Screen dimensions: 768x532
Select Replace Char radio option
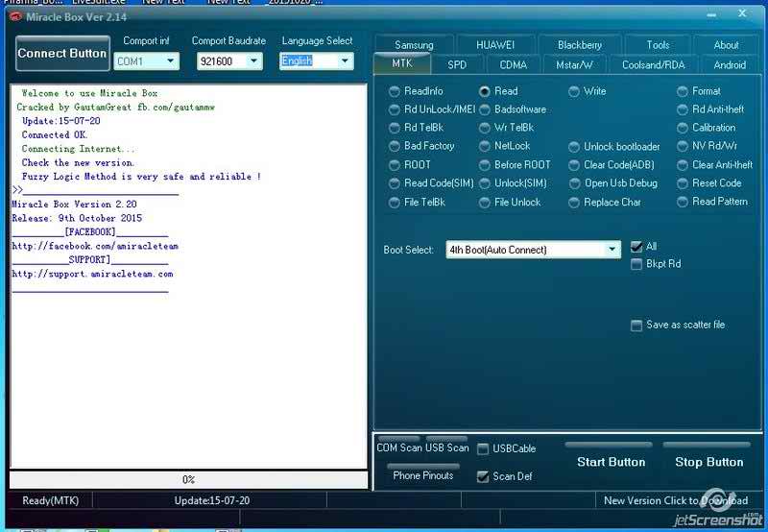click(x=605, y=202)
